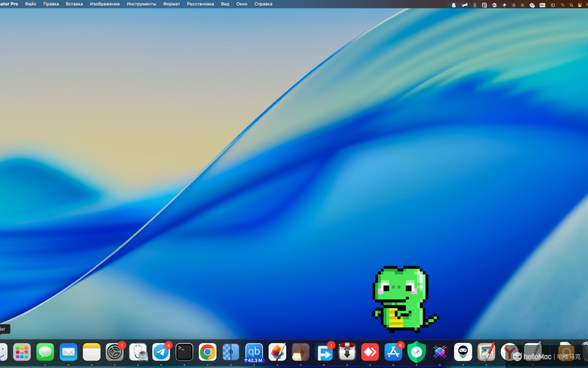This screenshot has width=588, height=368.
Task: Open the ninja face app in Dock
Action: pyautogui.click(x=463, y=352)
